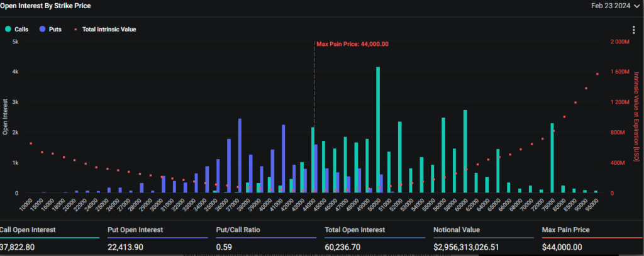Click the Call Open Interest value 37,822.80
This screenshot has width=644, height=256.
point(17,247)
